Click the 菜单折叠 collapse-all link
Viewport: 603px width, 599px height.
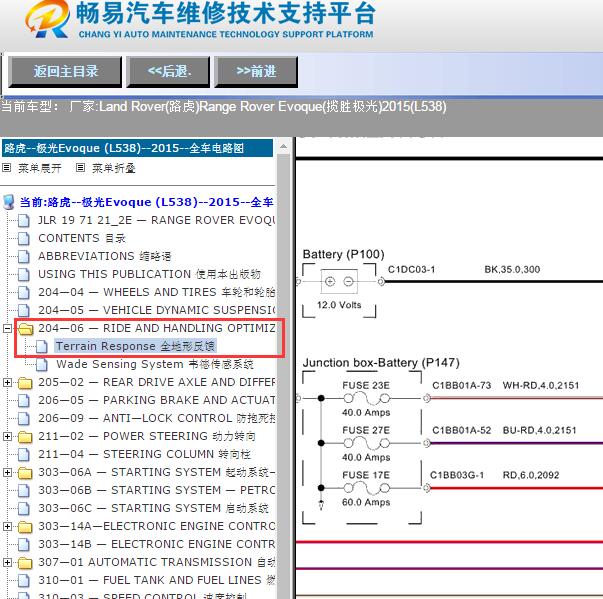point(113,168)
